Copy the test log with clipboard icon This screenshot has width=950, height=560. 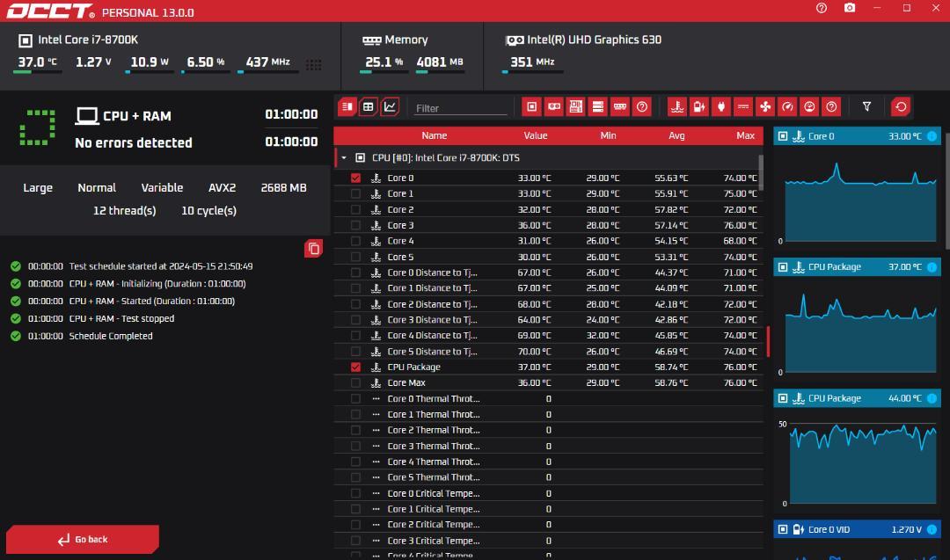313,249
